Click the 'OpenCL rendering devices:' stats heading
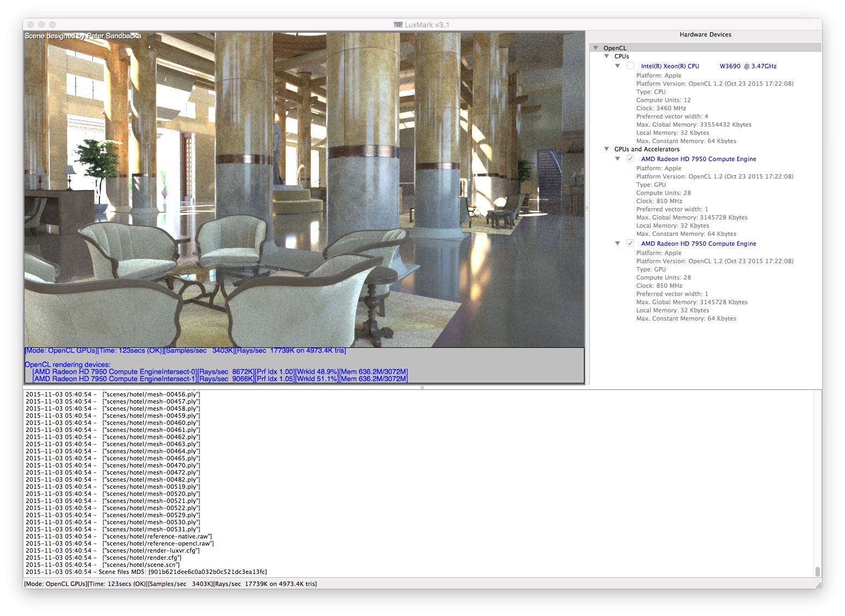 [67, 365]
